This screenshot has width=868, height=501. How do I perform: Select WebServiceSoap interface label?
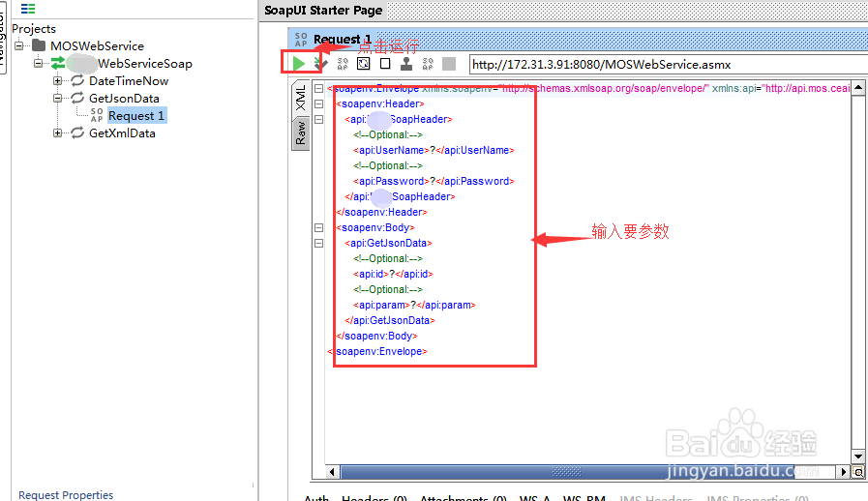[145, 64]
